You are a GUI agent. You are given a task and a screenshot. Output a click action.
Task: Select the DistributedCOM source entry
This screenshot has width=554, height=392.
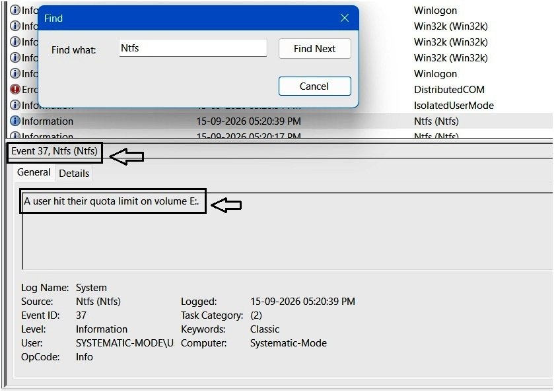[x=449, y=90]
